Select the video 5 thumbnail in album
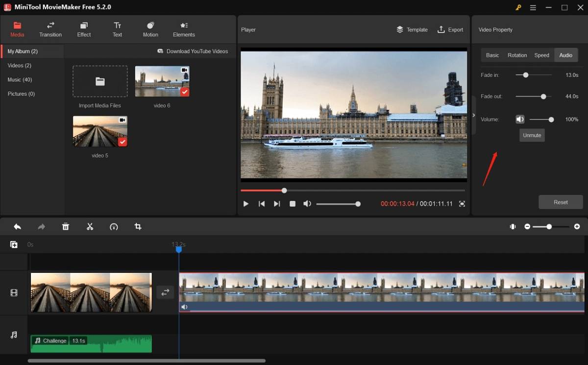The image size is (588, 365). click(x=100, y=131)
